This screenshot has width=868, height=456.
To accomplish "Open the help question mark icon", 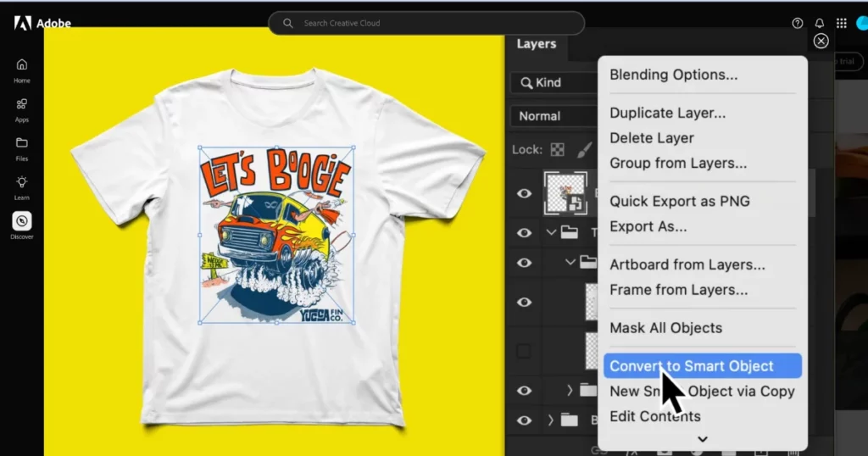I will tap(797, 23).
